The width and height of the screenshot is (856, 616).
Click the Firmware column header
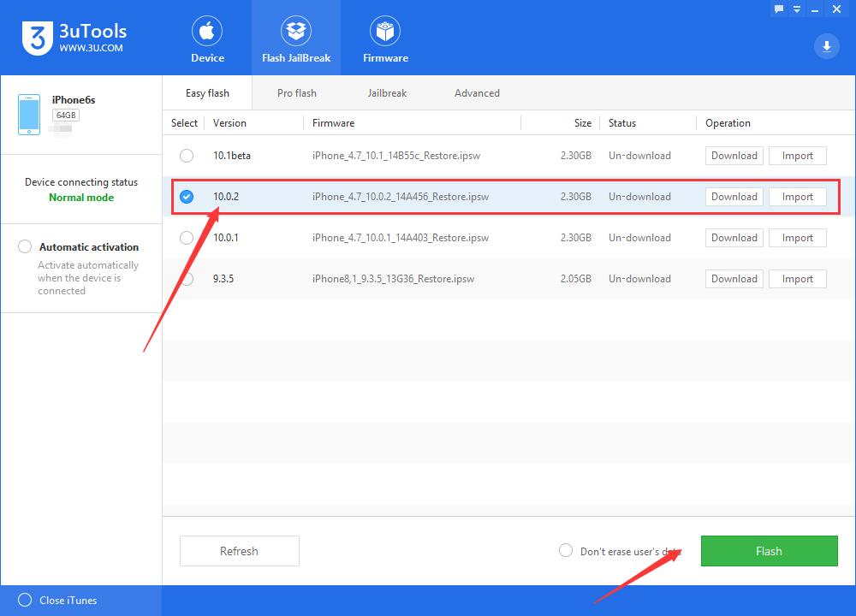[x=333, y=122]
